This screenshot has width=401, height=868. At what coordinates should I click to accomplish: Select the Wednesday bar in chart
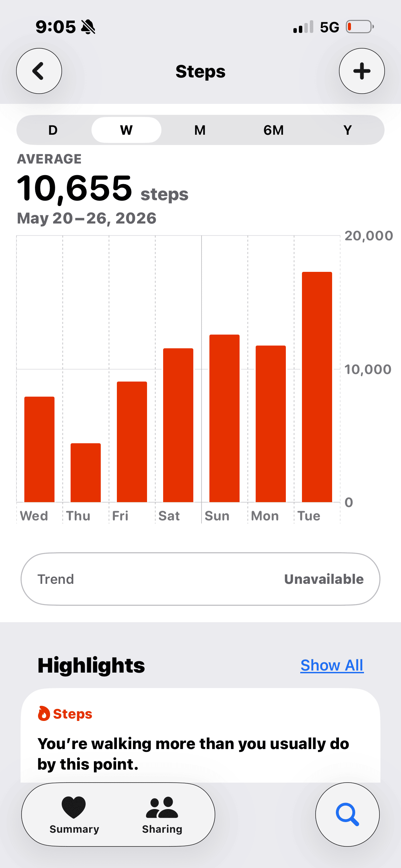(39, 449)
